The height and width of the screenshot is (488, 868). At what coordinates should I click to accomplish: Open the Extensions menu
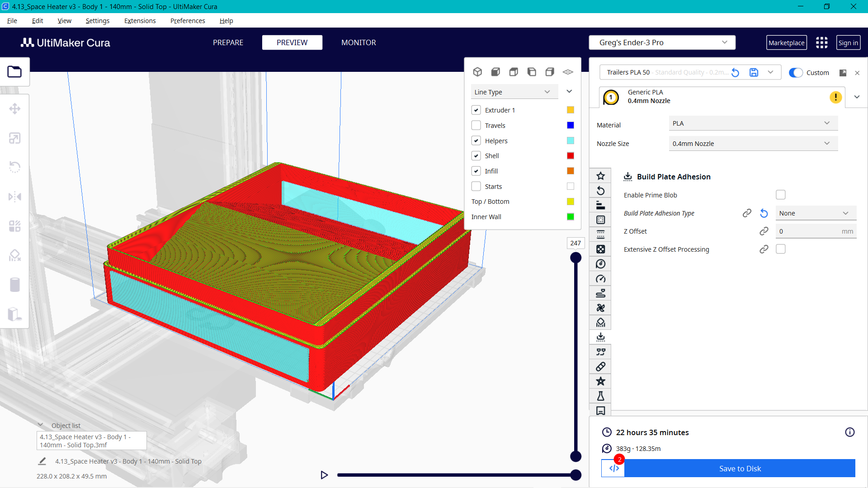tap(140, 21)
